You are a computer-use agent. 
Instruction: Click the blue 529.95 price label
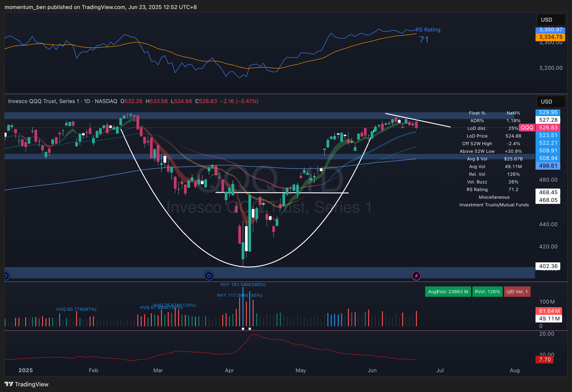tap(548, 112)
